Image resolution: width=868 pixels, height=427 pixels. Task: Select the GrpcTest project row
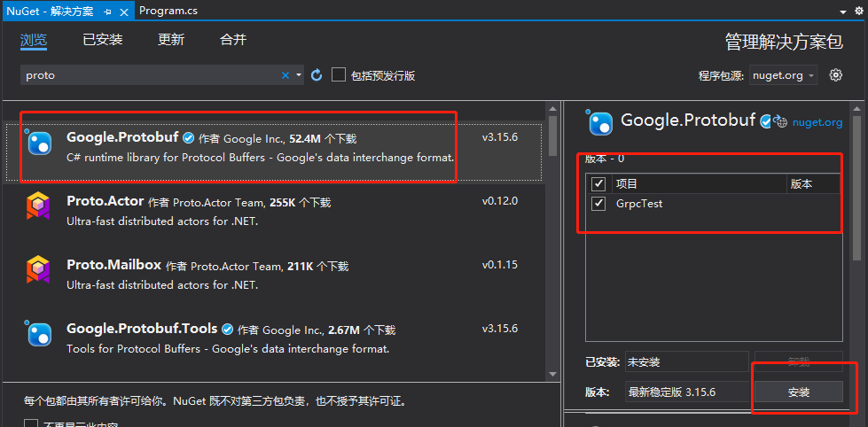click(714, 204)
